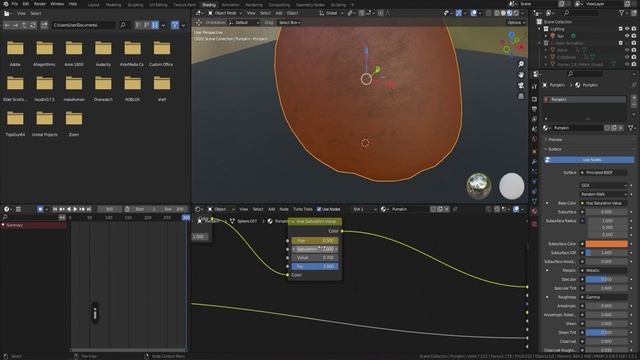
Task: Open the Edit menu
Action: 26,4
